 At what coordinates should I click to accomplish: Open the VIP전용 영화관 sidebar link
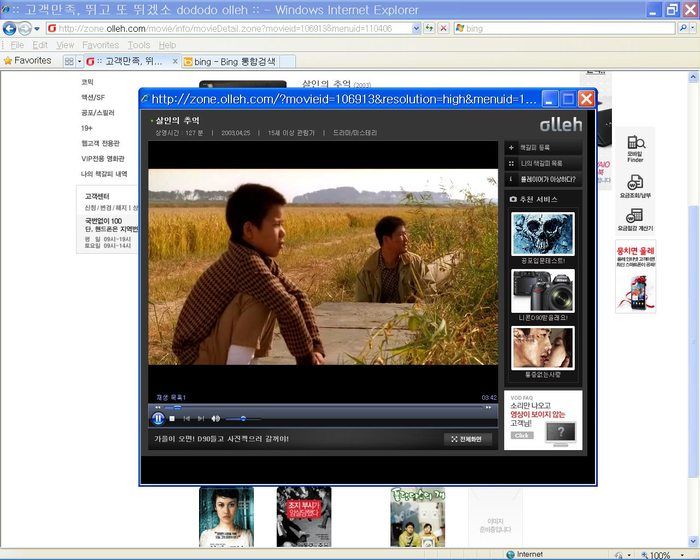(103, 159)
